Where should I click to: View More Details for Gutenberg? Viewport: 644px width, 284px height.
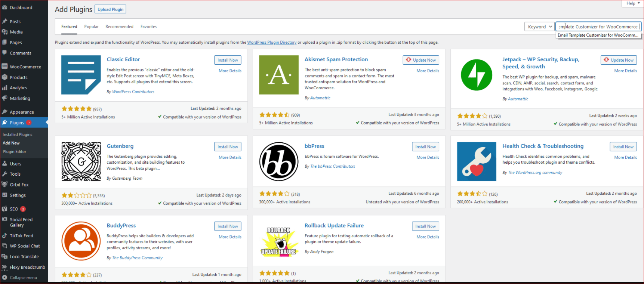coord(230,157)
